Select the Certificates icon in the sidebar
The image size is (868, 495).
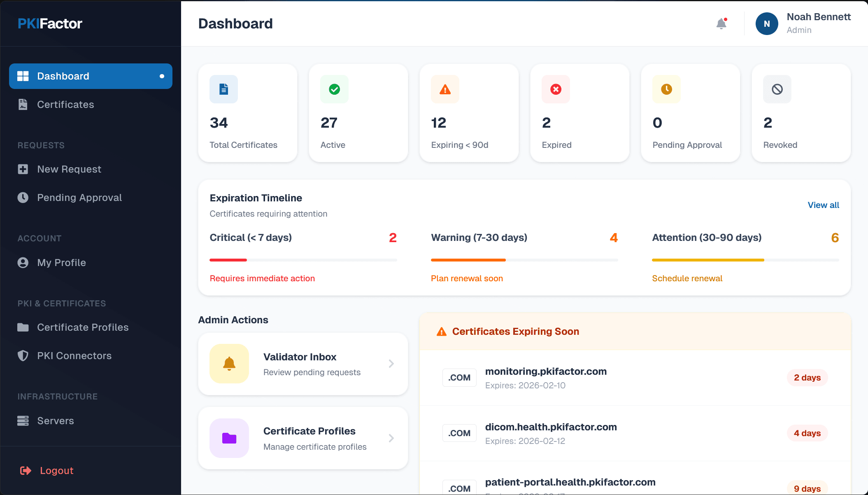click(x=23, y=104)
